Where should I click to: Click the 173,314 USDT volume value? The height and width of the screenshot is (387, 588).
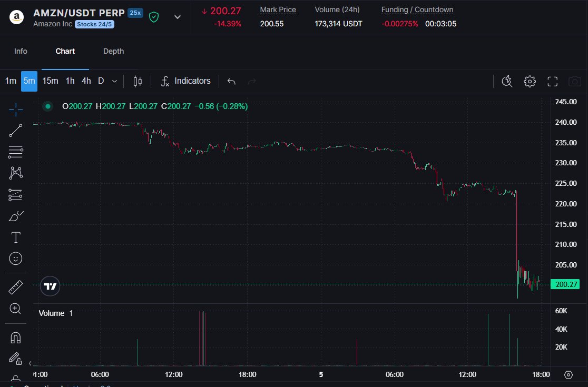338,24
